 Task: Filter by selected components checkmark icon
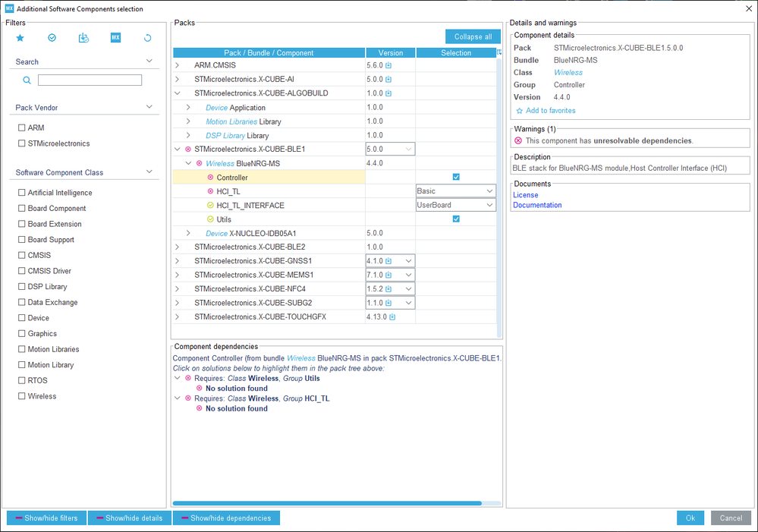click(52, 38)
